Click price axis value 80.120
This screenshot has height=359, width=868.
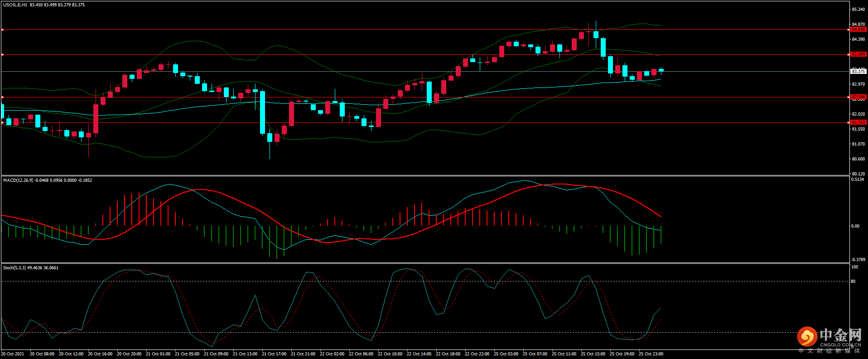(x=858, y=174)
